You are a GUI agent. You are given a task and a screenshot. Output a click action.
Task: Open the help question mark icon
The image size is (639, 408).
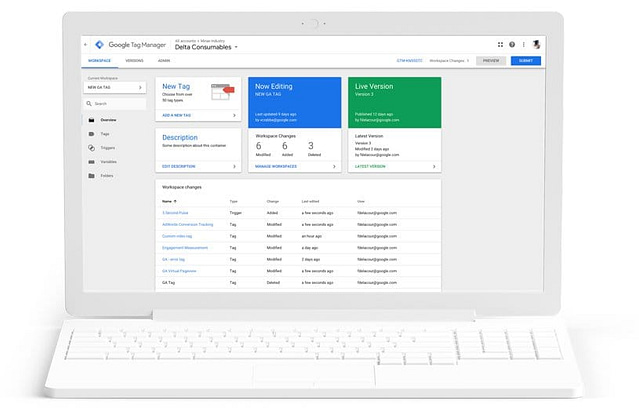tap(512, 44)
